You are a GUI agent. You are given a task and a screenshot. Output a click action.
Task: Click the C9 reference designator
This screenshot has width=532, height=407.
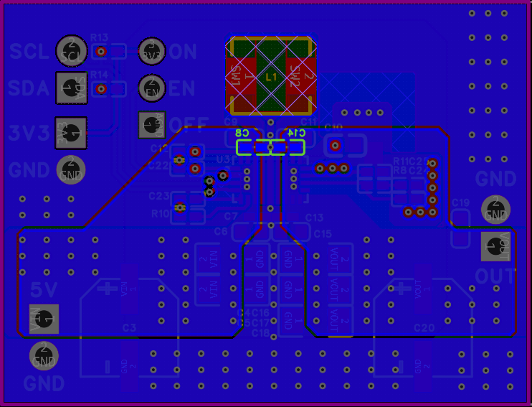coord(231,121)
